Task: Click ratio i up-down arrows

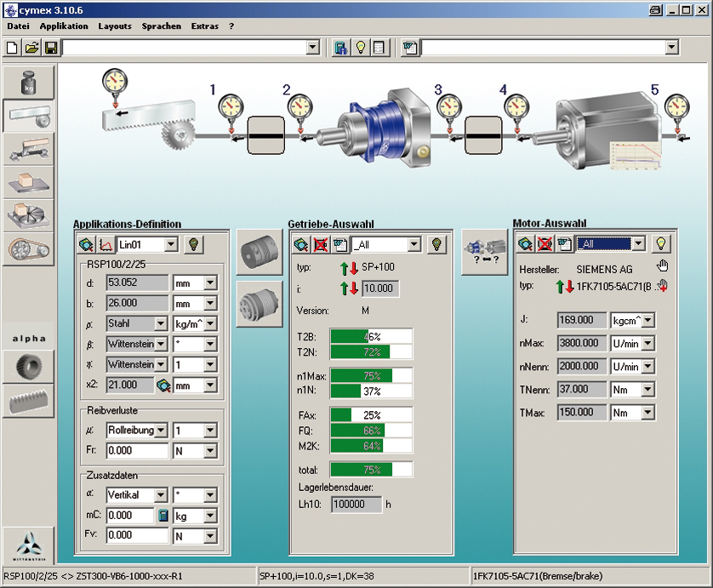Action: (x=349, y=288)
